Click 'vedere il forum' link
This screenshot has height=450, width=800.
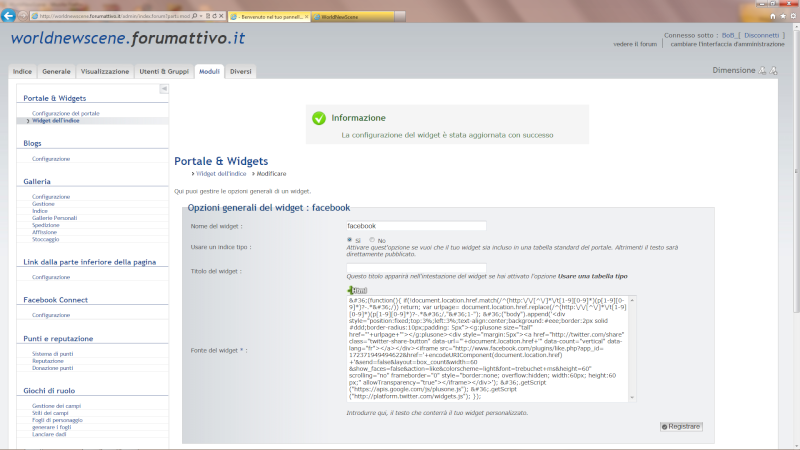coord(635,44)
